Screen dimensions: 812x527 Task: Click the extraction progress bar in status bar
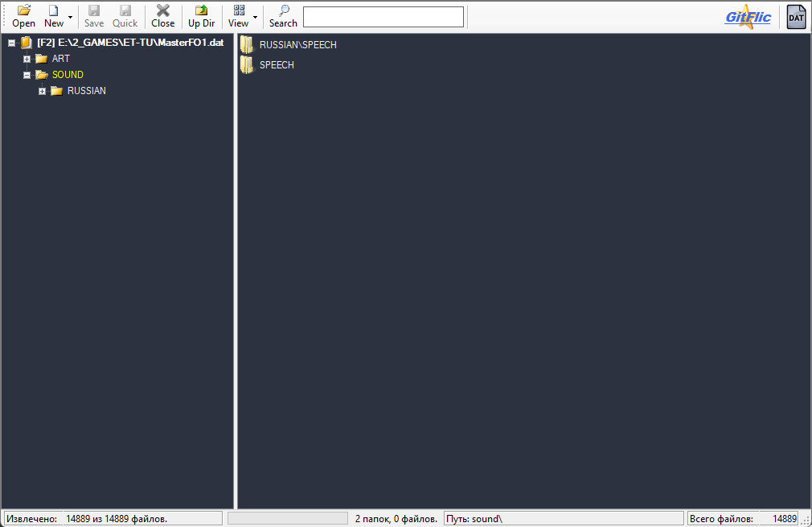point(287,518)
